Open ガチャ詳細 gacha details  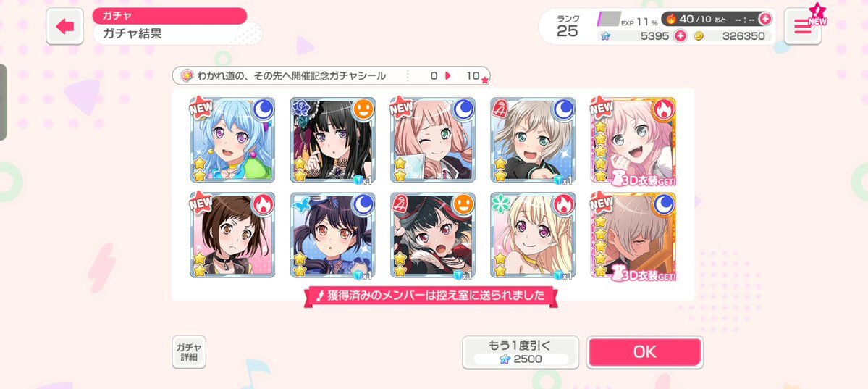point(189,352)
